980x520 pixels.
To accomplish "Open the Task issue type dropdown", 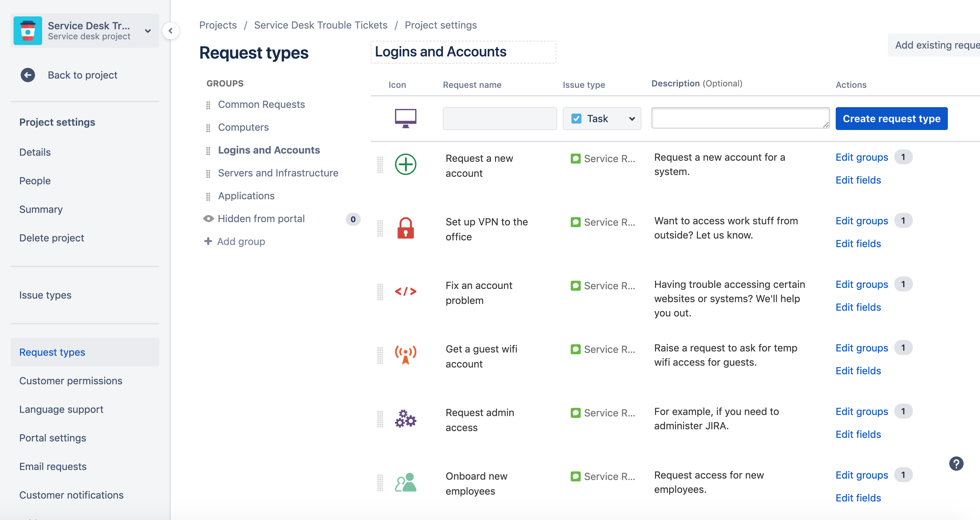I will tap(602, 119).
